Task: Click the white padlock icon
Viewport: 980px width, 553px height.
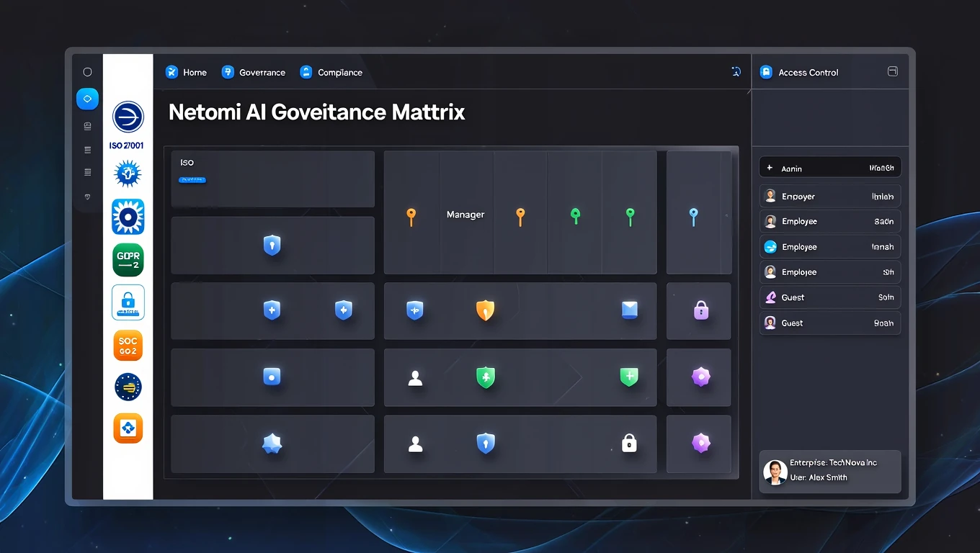Action: click(x=629, y=444)
